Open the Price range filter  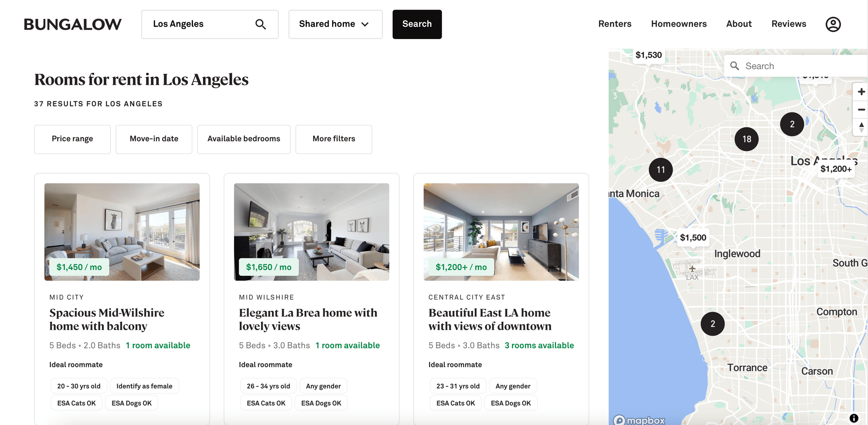click(x=72, y=139)
